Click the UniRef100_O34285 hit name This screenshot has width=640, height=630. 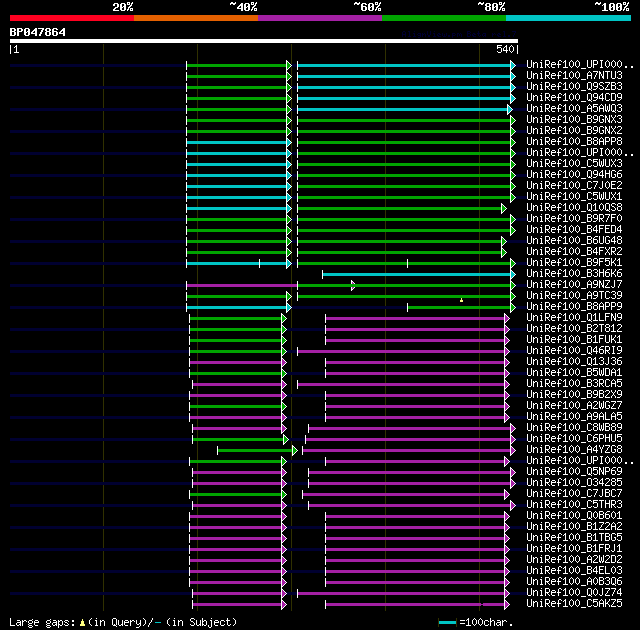[x=574, y=483]
